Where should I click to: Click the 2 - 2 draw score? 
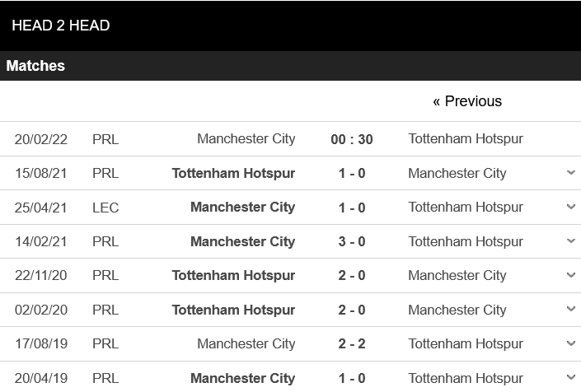click(x=352, y=344)
